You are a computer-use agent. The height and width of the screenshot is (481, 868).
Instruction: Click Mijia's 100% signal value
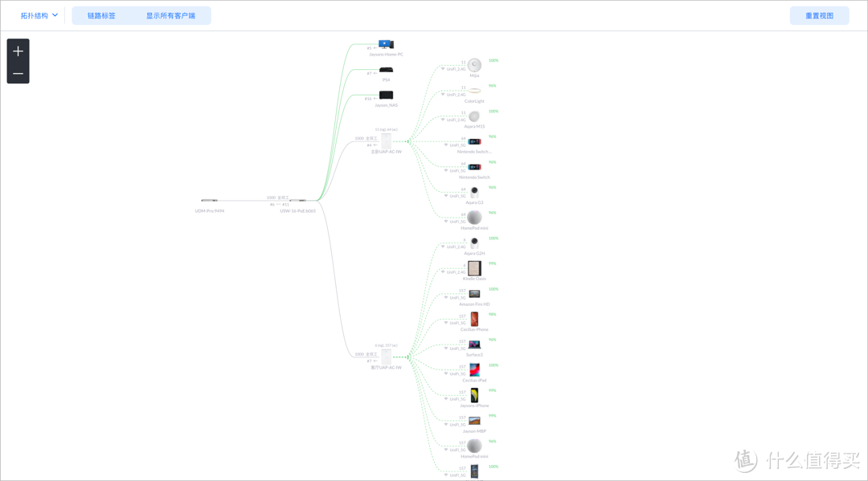(493, 60)
